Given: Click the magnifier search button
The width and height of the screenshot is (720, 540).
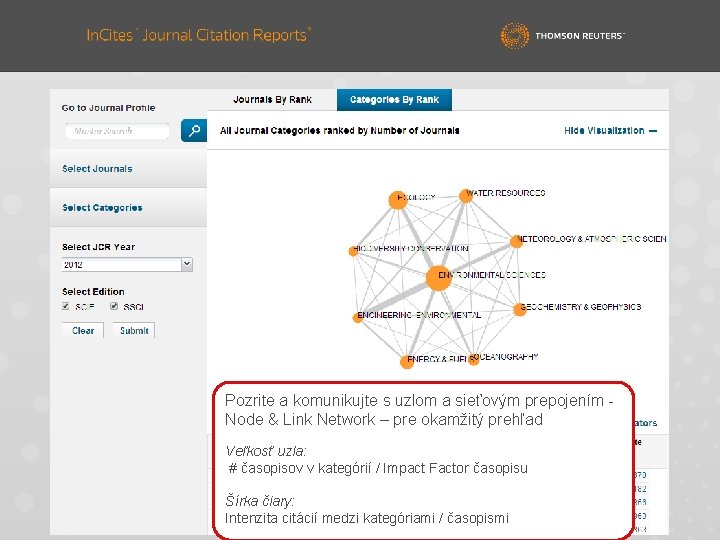Looking at the screenshot, I should pos(194,130).
